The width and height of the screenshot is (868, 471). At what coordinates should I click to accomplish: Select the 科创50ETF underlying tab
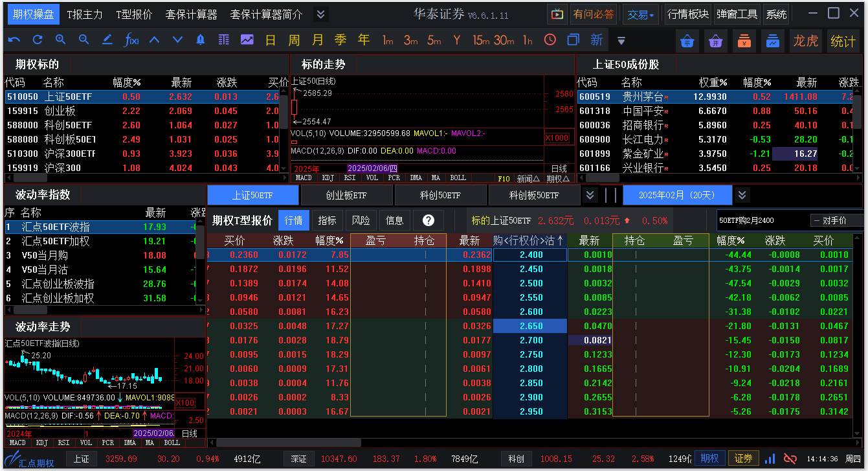(440, 195)
